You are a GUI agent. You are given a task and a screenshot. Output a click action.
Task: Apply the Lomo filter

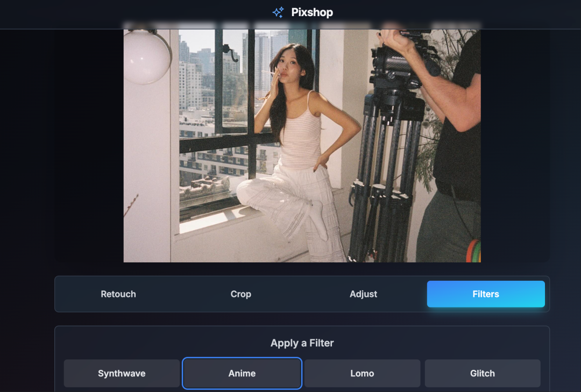tap(362, 373)
